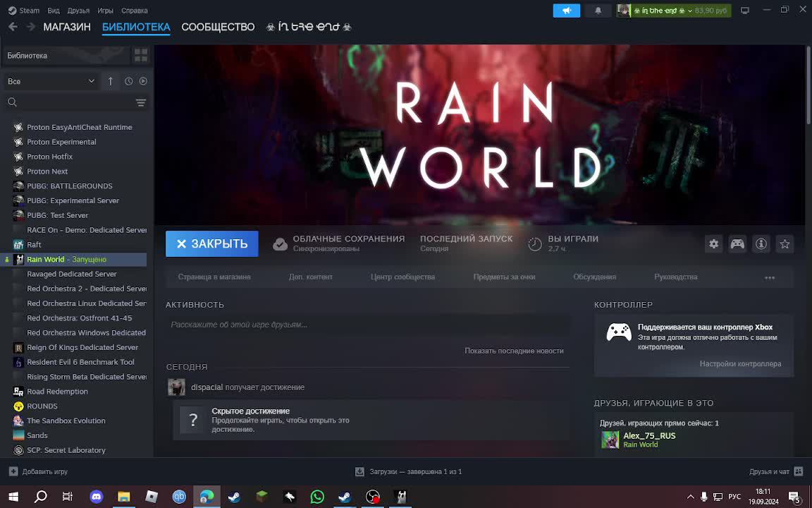Open advanced library filter options icon
812x508 pixels.
coord(141,102)
